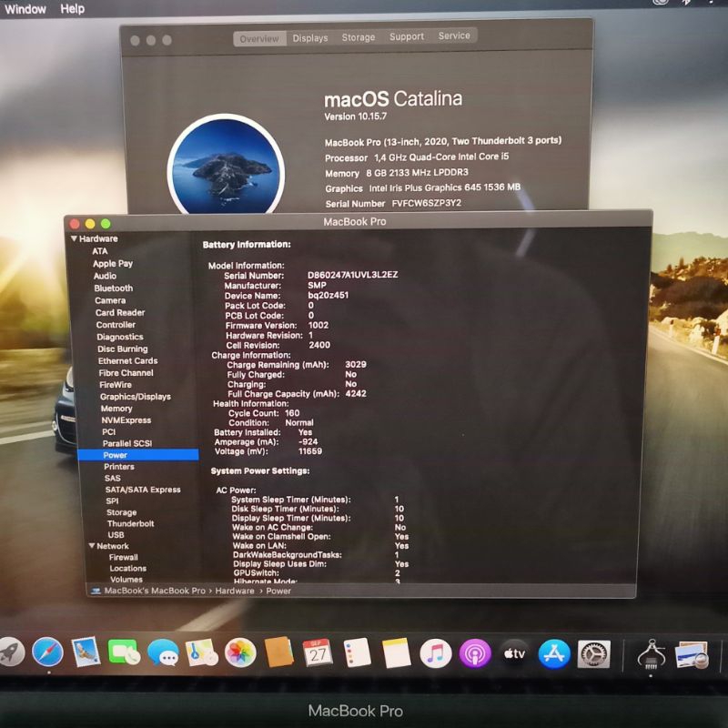Screen dimensions: 728x728
Task: Select Parallel SCSI in the sidebar
Action: (x=127, y=443)
